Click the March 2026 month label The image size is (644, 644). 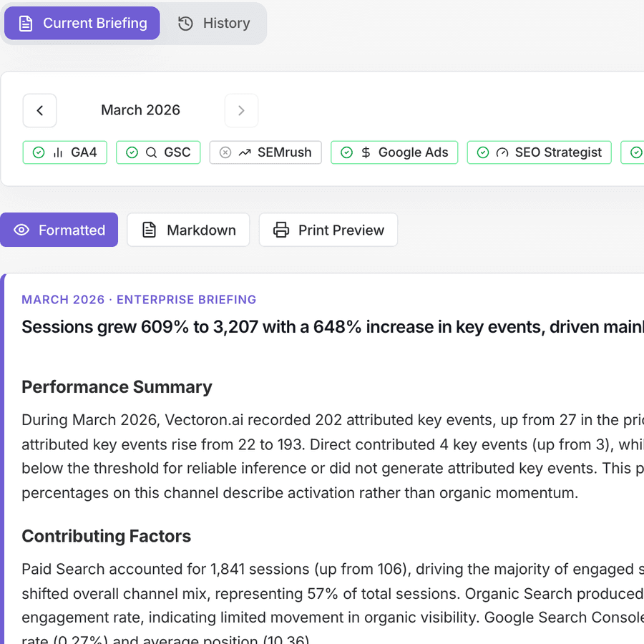pyautogui.click(x=140, y=110)
